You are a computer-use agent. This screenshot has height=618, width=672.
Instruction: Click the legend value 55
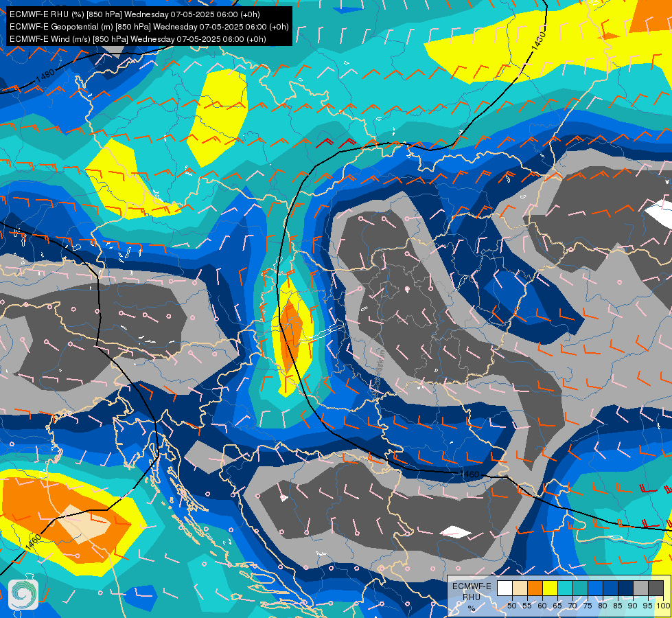(527, 606)
